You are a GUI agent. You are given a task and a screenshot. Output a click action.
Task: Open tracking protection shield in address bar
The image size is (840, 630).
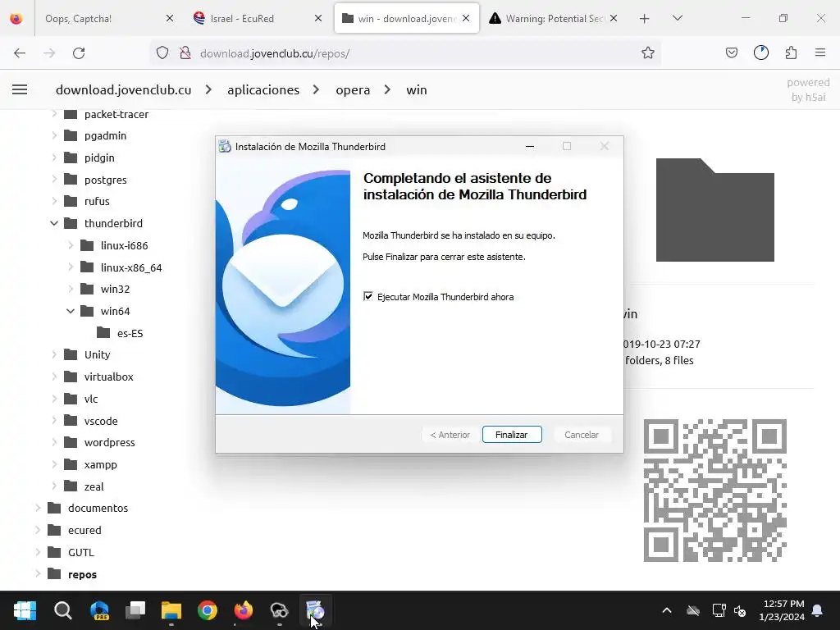tap(162, 53)
